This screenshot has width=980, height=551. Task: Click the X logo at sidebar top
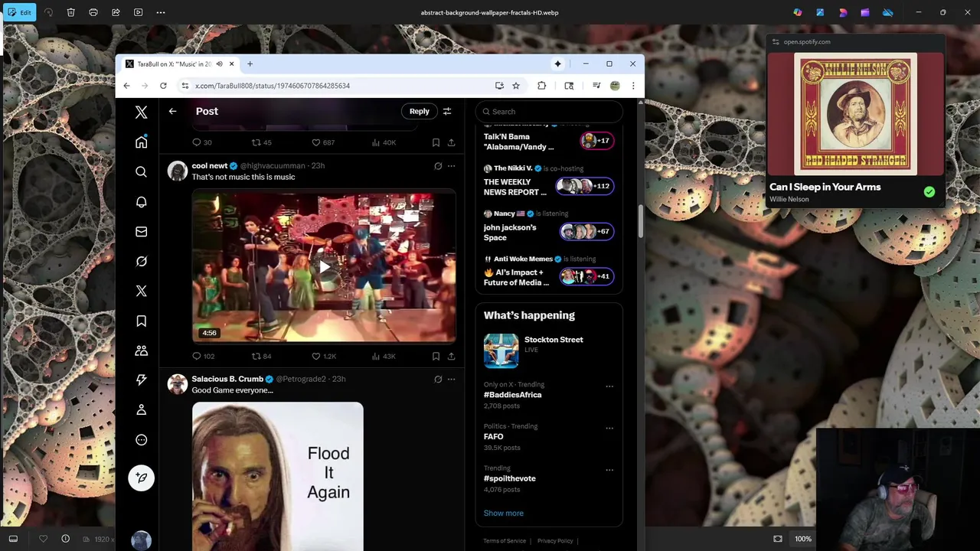click(x=141, y=112)
